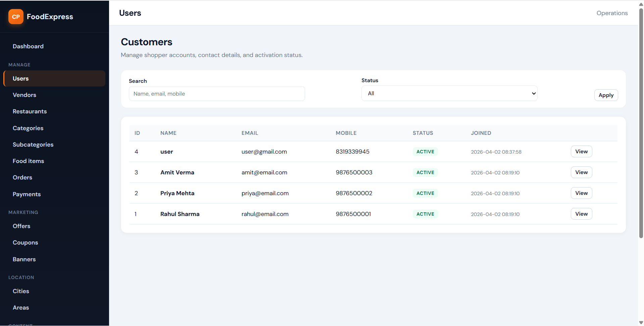Click the name Amit Verma
This screenshot has height=326, width=644.
pyautogui.click(x=177, y=172)
